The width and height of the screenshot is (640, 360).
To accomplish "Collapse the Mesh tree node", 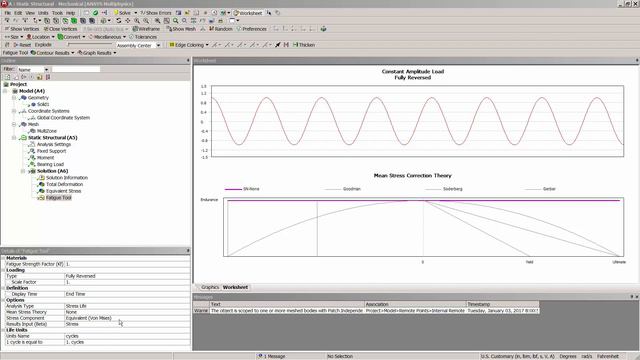I will 14,124.
